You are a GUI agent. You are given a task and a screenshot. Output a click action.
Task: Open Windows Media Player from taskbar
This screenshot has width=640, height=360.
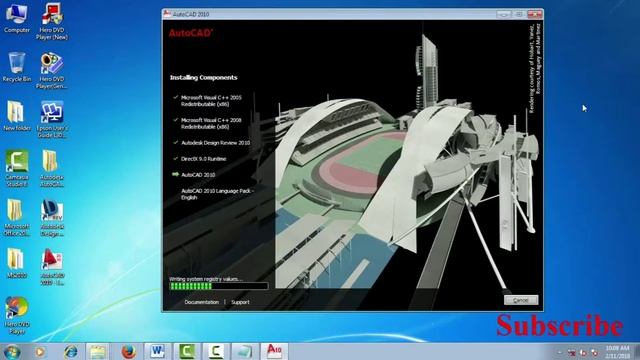coord(40,351)
